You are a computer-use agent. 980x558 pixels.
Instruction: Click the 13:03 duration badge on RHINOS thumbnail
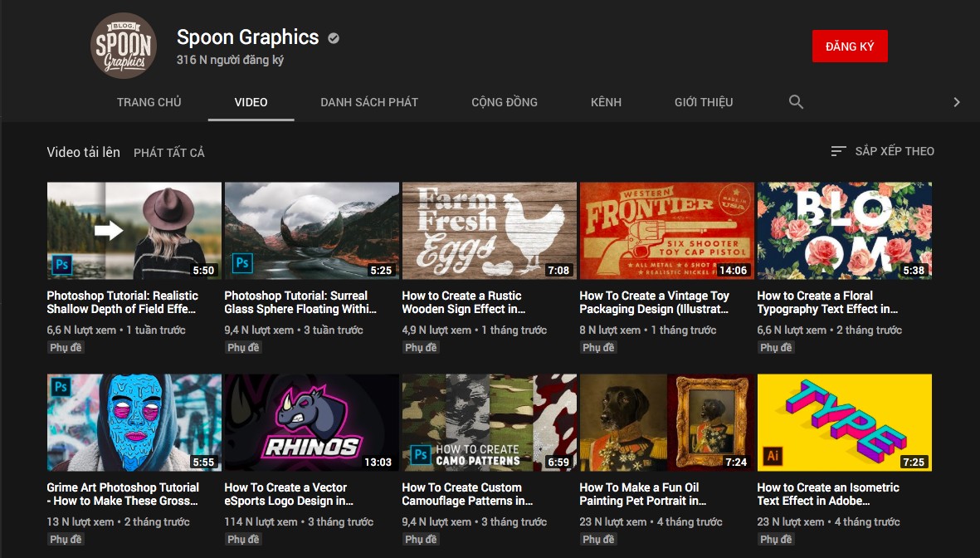[x=378, y=463]
